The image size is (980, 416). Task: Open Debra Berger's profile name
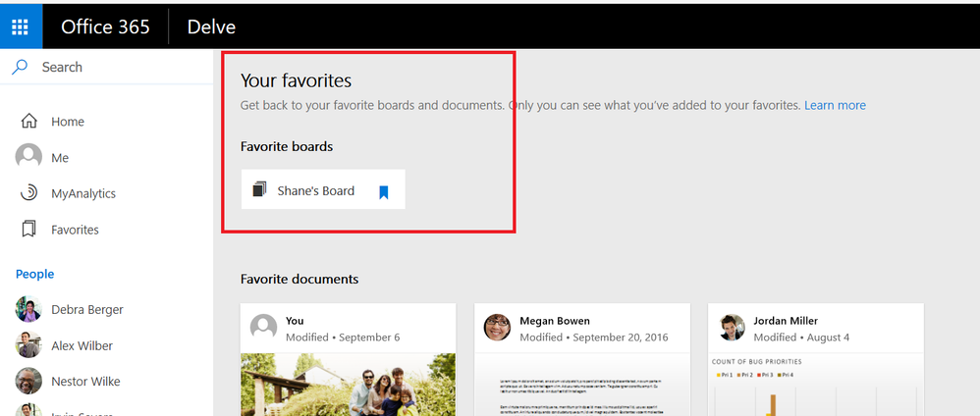pos(86,310)
